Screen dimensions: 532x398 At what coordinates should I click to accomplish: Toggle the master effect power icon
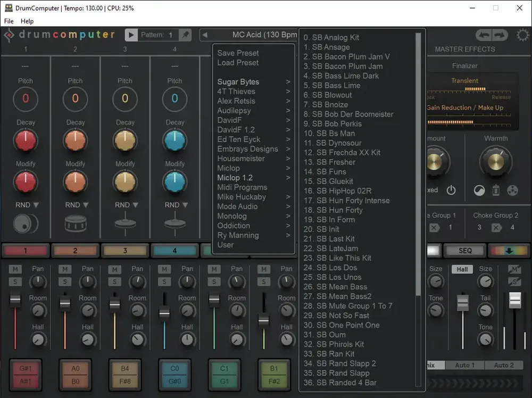(451, 190)
